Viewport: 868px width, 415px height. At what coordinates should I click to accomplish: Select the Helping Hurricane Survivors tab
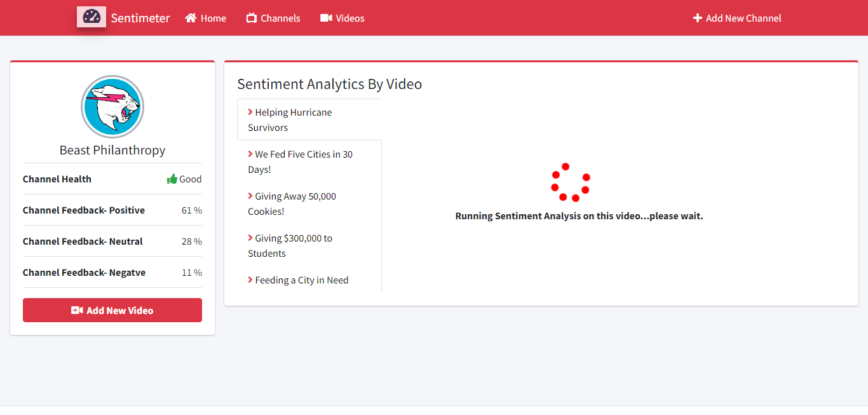pos(309,119)
